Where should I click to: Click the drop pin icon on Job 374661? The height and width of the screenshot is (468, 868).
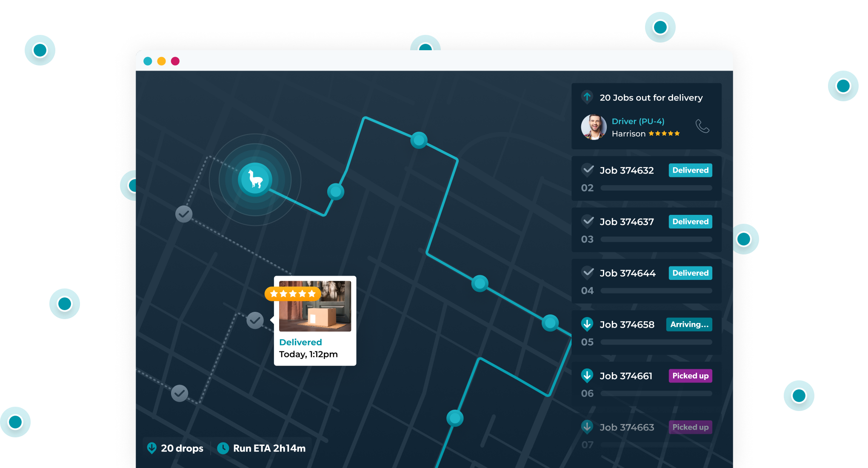(588, 376)
